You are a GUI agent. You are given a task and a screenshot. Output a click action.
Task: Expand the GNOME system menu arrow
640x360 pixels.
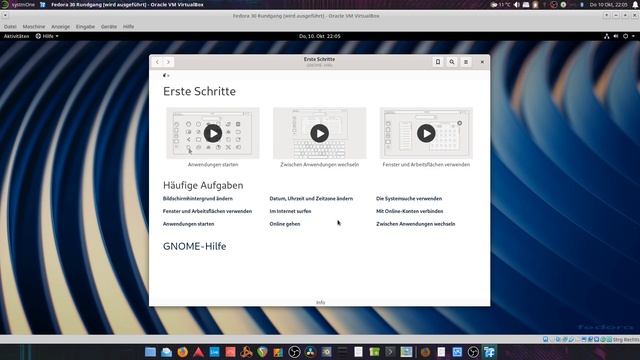tap(633, 36)
